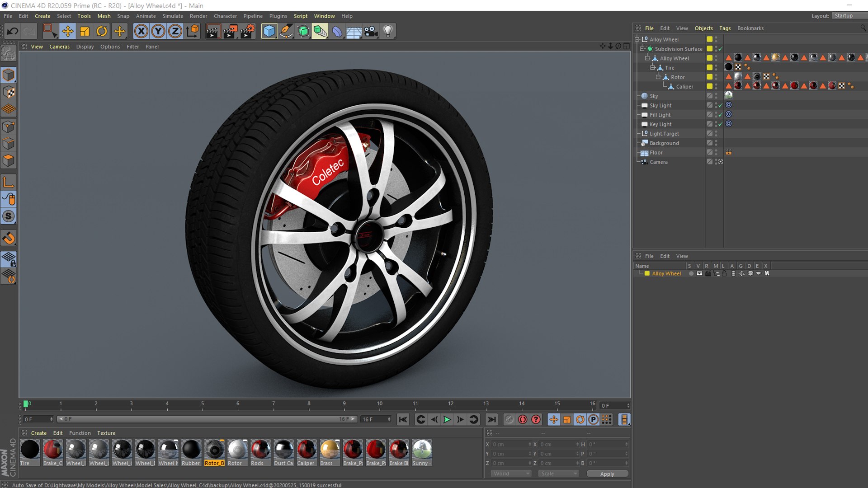
Task: Open the Simulate menu
Action: click(173, 16)
